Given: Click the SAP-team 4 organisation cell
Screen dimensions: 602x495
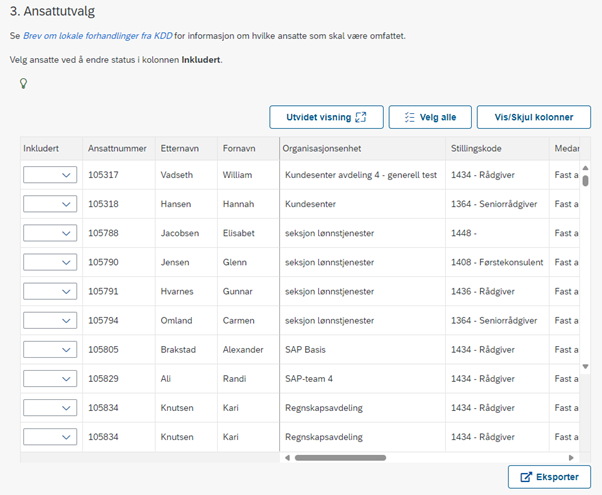Looking at the screenshot, I should click(362, 379).
